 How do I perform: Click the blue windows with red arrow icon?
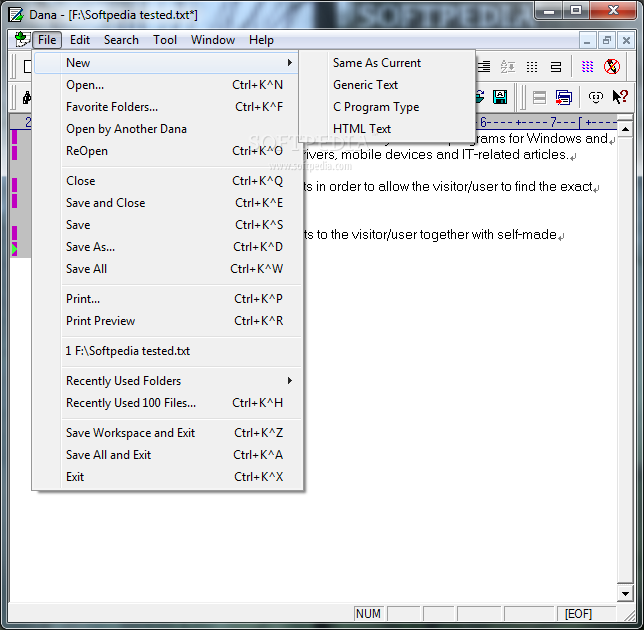pos(564,97)
